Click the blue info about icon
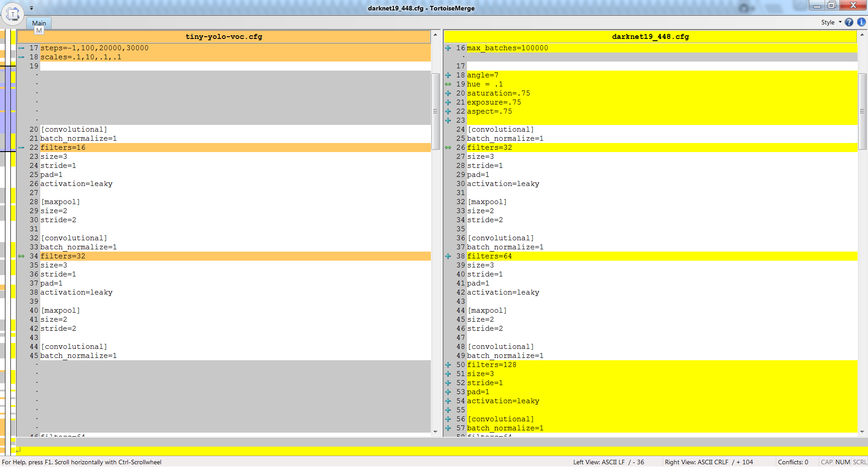The image size is (868, 467). click(x=862, y=22)
